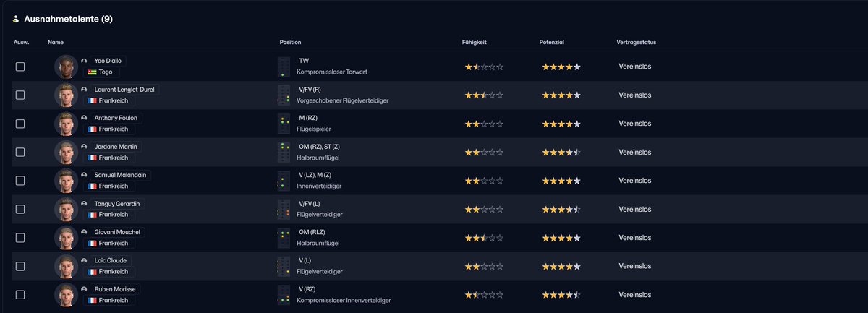This screenshot has width=868, height=313.
Task: Click Ruben Morisse's Potenzial star rating
Action: tap(561, 295)
